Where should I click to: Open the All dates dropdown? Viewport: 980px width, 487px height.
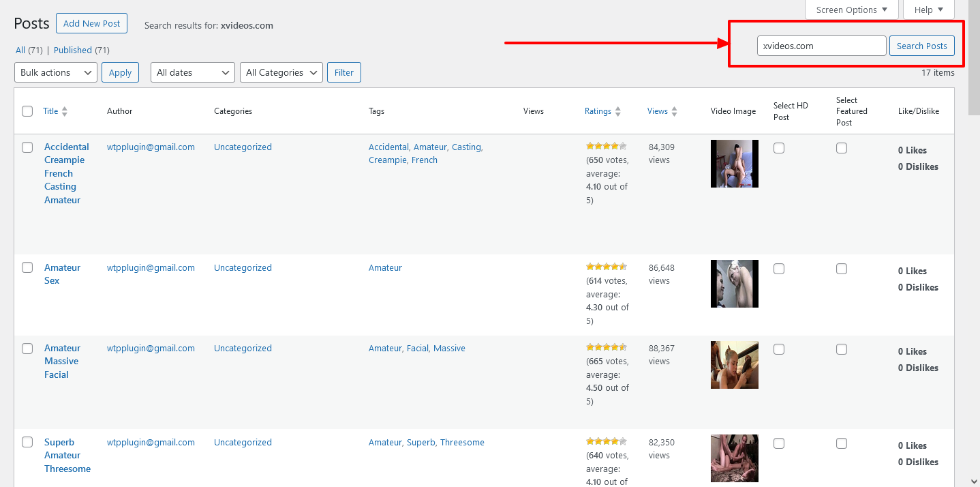[192, 72]
